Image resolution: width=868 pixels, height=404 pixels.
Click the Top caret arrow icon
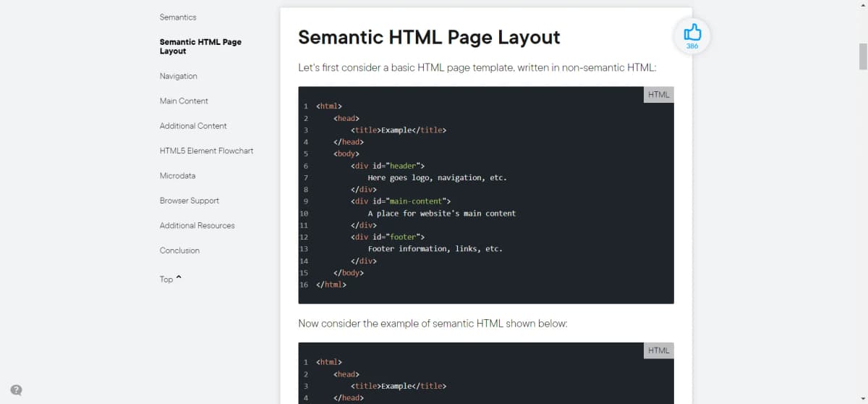tap(179, 278)
